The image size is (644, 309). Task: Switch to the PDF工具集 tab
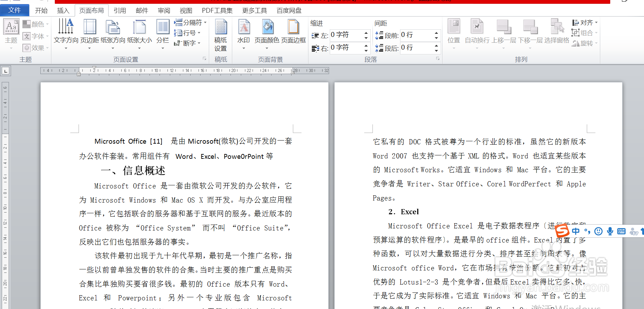217,11
